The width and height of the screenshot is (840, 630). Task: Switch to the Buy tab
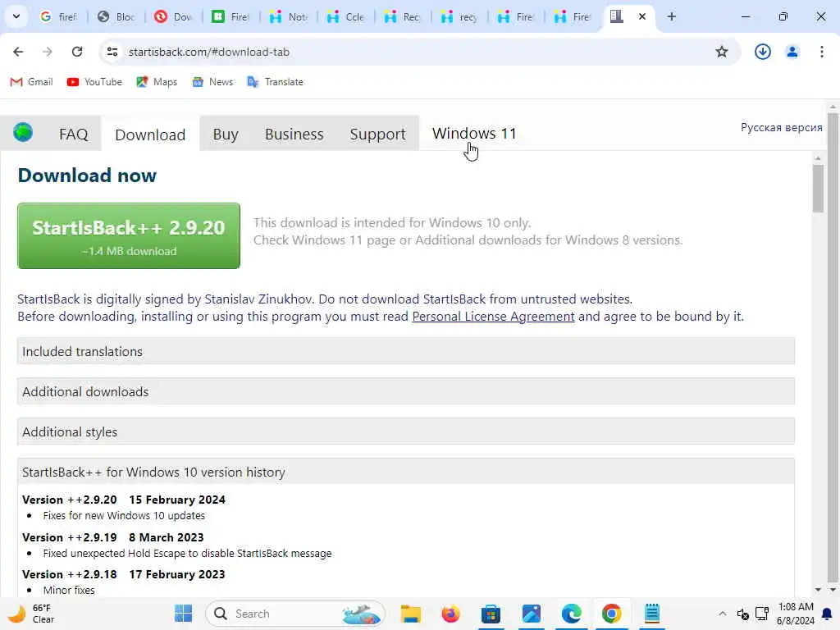226,134
